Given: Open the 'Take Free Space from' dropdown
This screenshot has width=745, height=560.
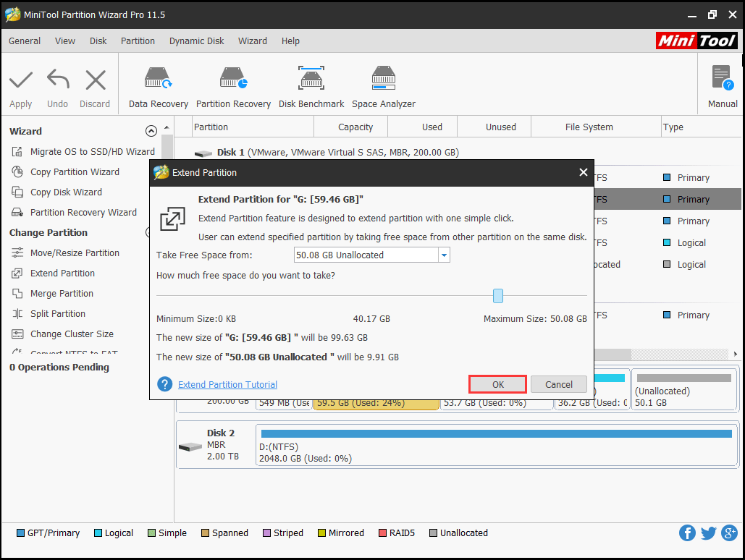Looking at the screenshot, I should click(x=444, y=255).
